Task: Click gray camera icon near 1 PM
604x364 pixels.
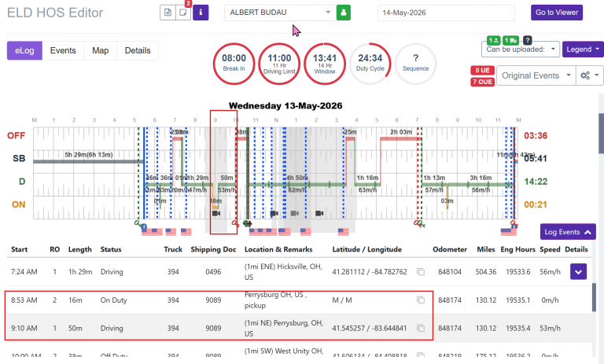Action: pyautogui.click(x=295, y=213)
